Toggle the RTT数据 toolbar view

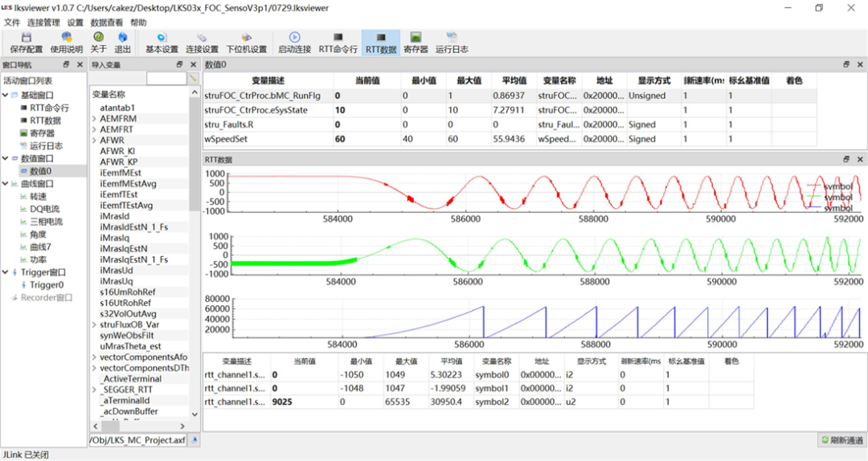pos(381,38)
